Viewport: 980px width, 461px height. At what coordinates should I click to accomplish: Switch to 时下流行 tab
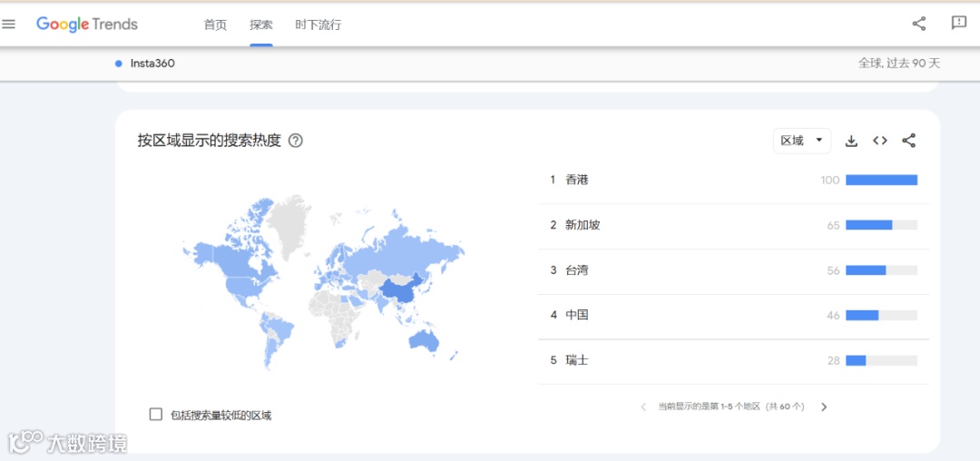(x=318, y=25)
